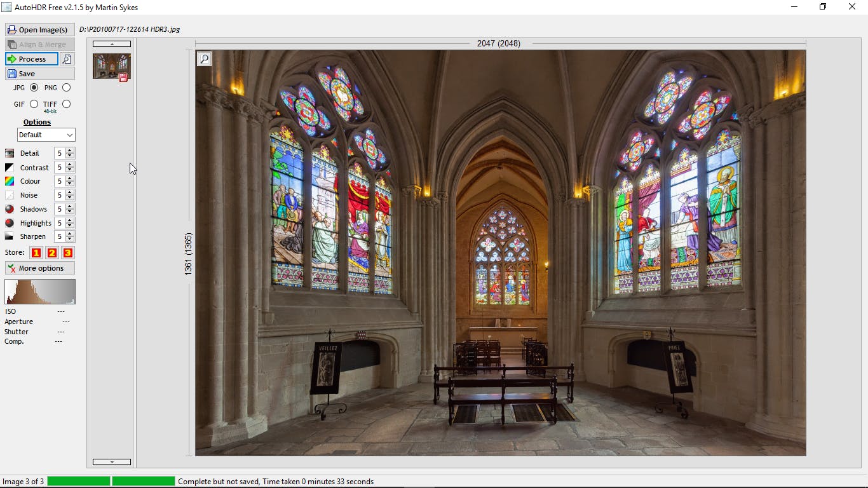Run the Process button
This screenshot has width=868, height=488.
click(32, 59)
